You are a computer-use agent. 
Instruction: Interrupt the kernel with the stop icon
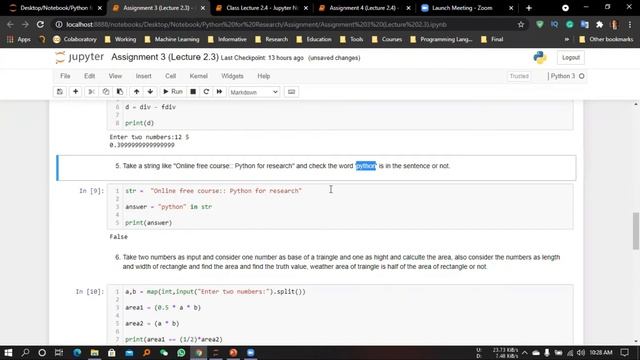coord(193,92)
